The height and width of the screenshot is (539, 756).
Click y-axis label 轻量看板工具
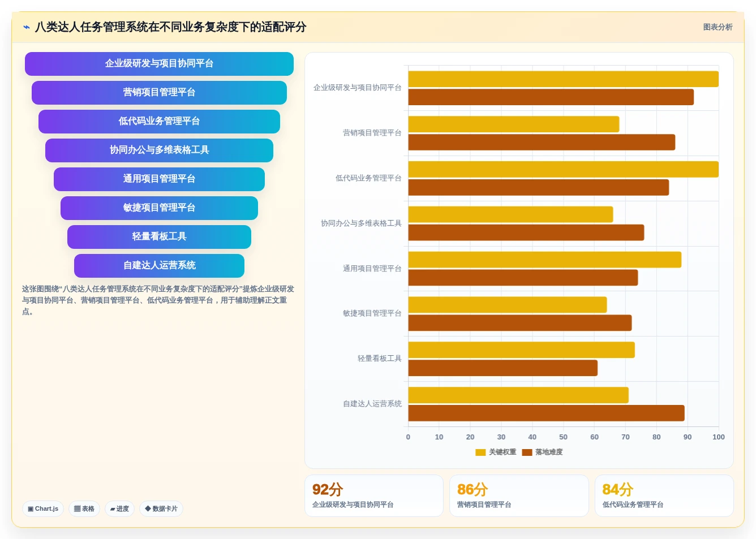[380, 359]
